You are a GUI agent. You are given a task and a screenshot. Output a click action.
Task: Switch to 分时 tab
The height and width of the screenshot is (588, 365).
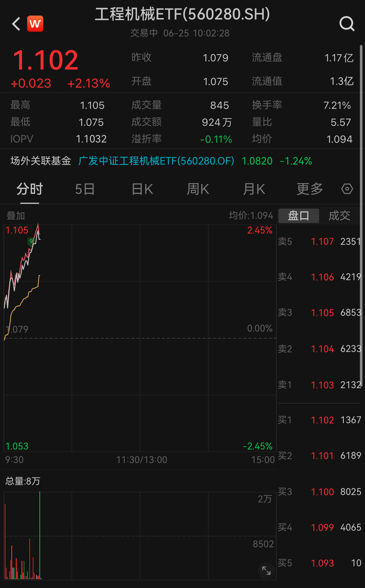pyautogui.click(x=30, y=189)
